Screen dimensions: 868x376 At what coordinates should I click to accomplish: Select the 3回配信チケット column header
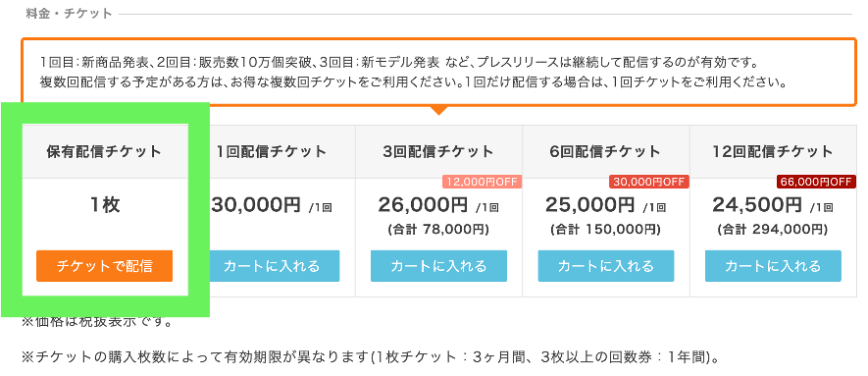(439, 151)
